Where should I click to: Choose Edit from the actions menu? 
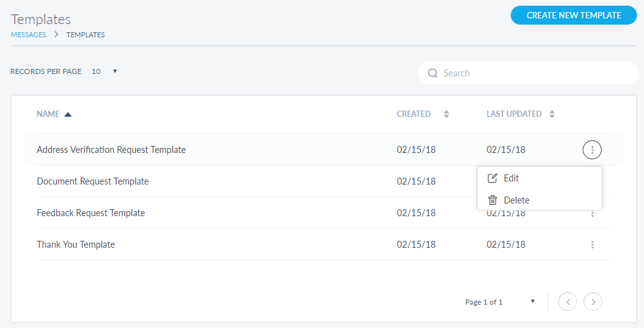(511, 178)
